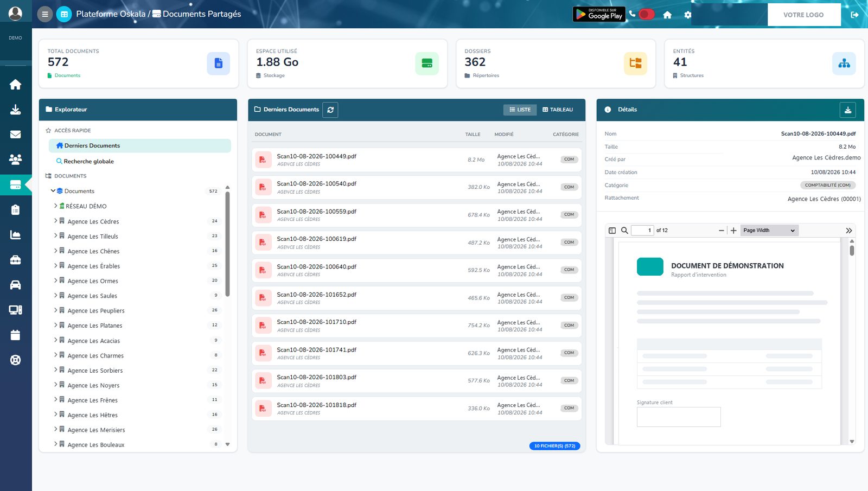Click the COMPTABILITÉ (COM) category badge
868x491 pixels.
pyautogui.click(x=828, y=185)
